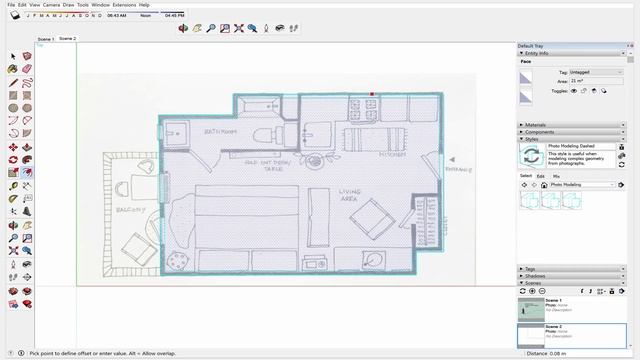Open the Draw menu
The height and width of the screenshot is (360, 640).
click(69, 5)
